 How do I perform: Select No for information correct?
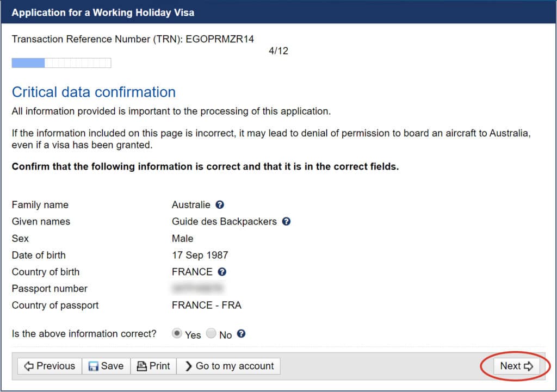click(211, 333)
